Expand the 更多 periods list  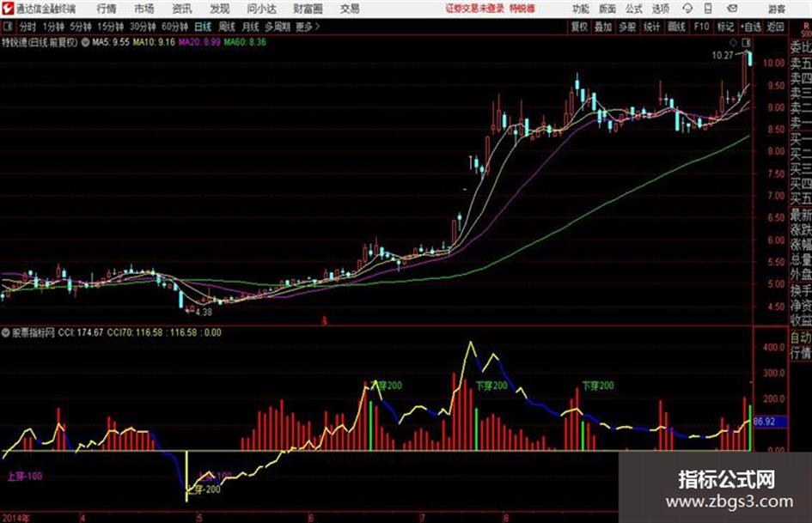point(308,27)
